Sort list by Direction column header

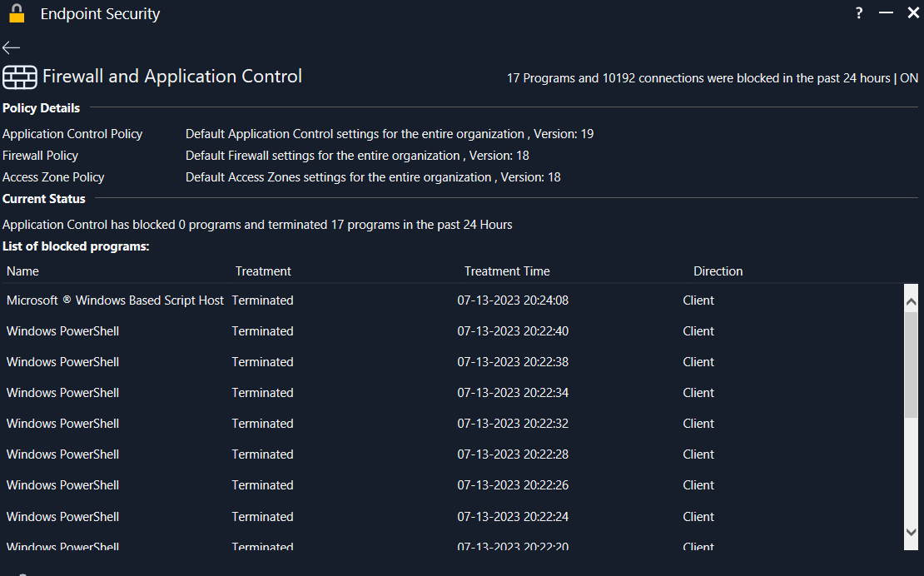718,271
